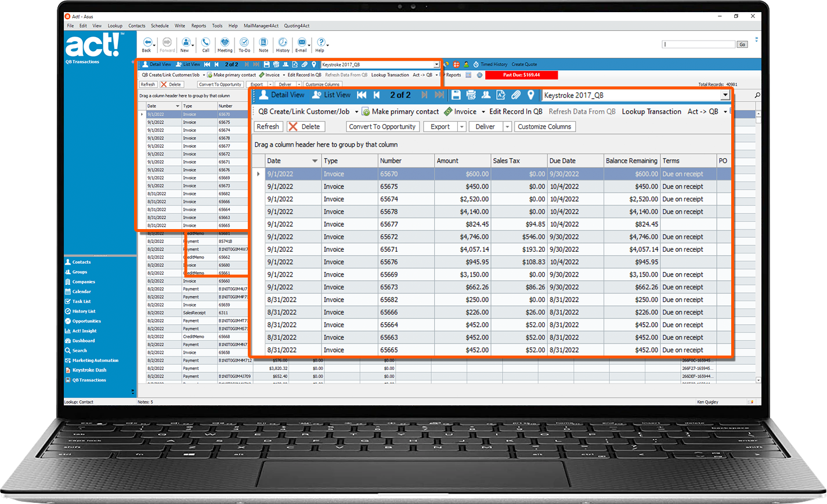Click the red calculator icon near Timed History

click(456, 64)
